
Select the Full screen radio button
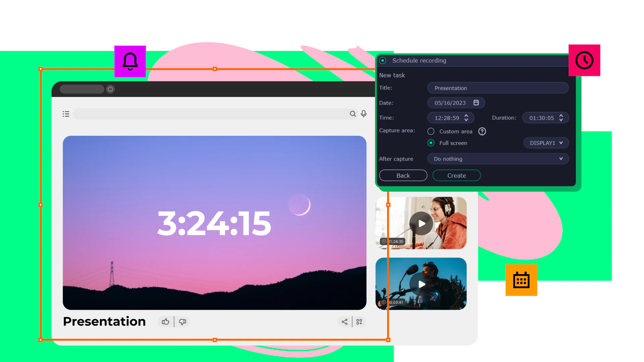(x=431, y=143)
